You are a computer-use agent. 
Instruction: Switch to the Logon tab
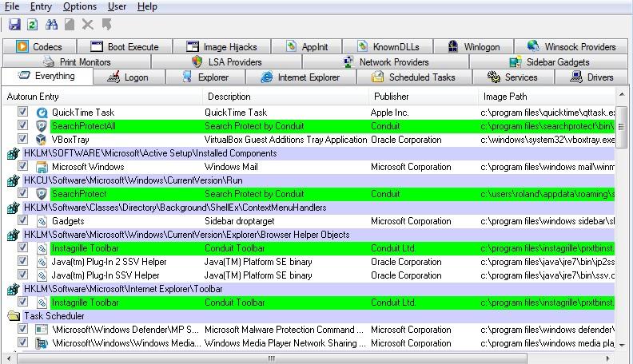click(129, 77)
